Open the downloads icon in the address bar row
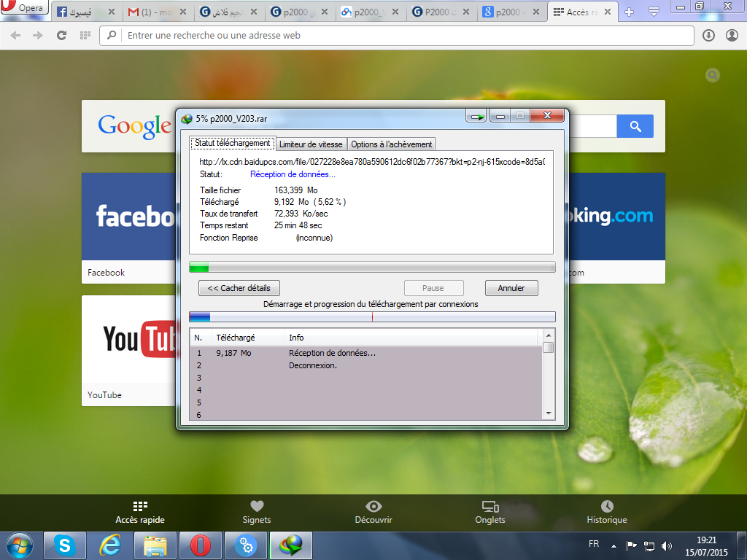Viewport: 747px width, 560px height. click(x=708, y=35)
